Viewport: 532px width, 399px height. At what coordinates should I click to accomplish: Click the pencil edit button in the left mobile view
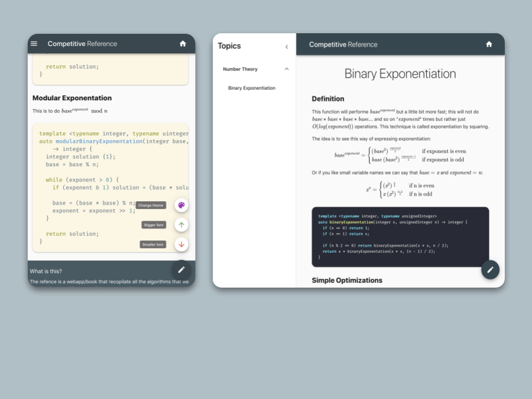pyautogui.click(x=181, y=270)
